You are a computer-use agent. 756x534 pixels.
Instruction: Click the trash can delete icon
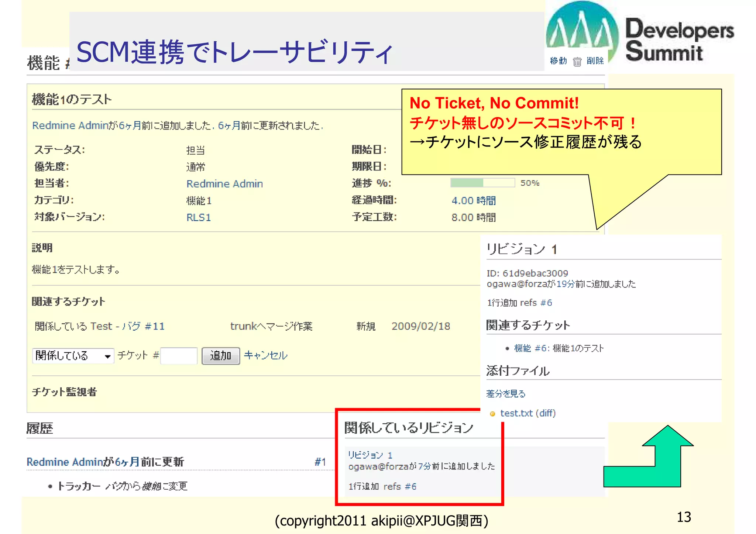pyautogui.click(x=577, y=62)
